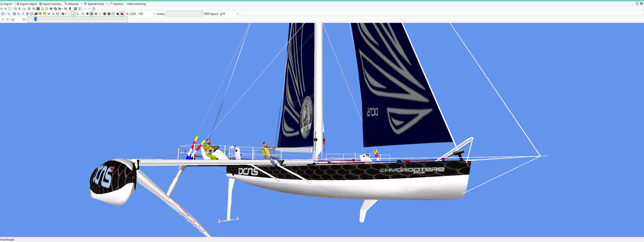This screenshot has width=644, height=242.
Task: Open the hierarchy tree icon
Action: click(24, 9)
